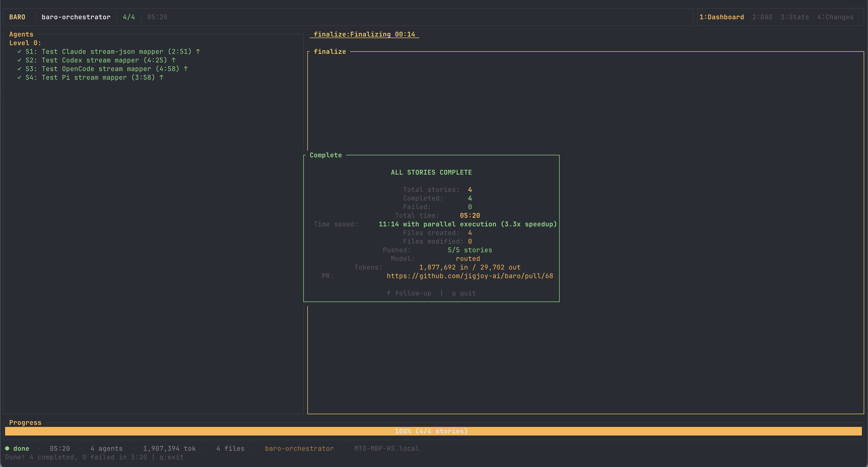Click the 05:20 timer in the header
This screenshot has height=467, width=868.
[157, 17]
